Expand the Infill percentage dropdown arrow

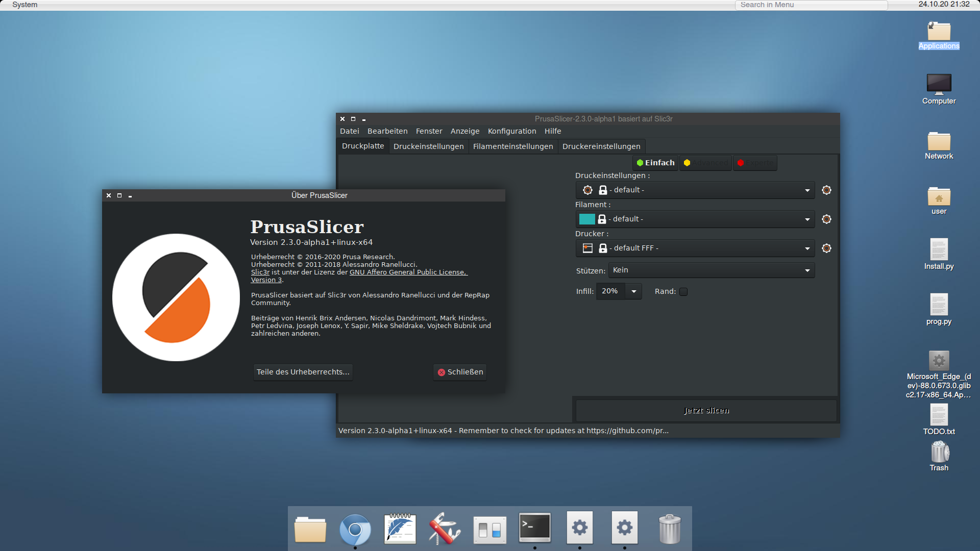coord(633,291)
